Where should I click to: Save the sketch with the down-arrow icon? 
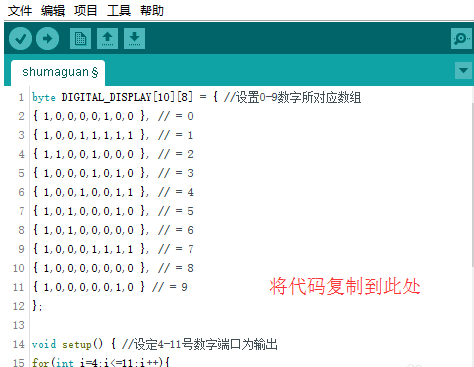pos(134,39)
